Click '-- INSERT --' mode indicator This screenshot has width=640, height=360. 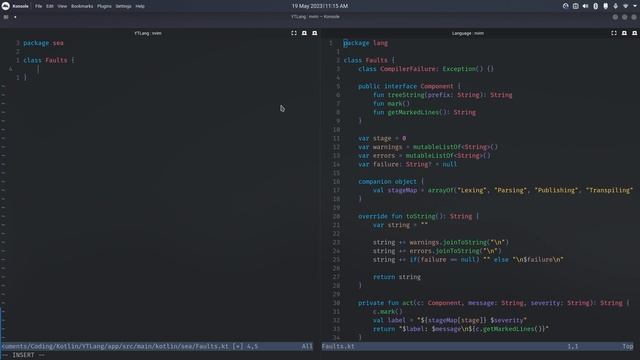[24, 355]
